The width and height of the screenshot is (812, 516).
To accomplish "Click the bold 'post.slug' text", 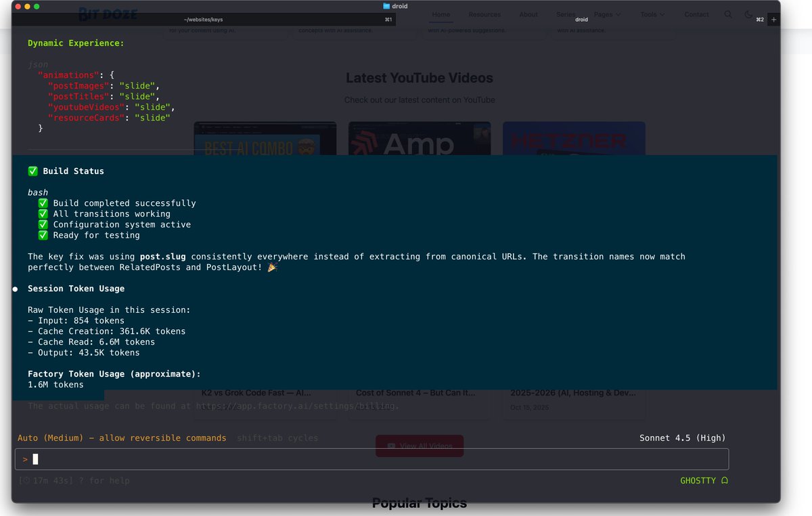I will pyautogui.click(x=162, y=257).
